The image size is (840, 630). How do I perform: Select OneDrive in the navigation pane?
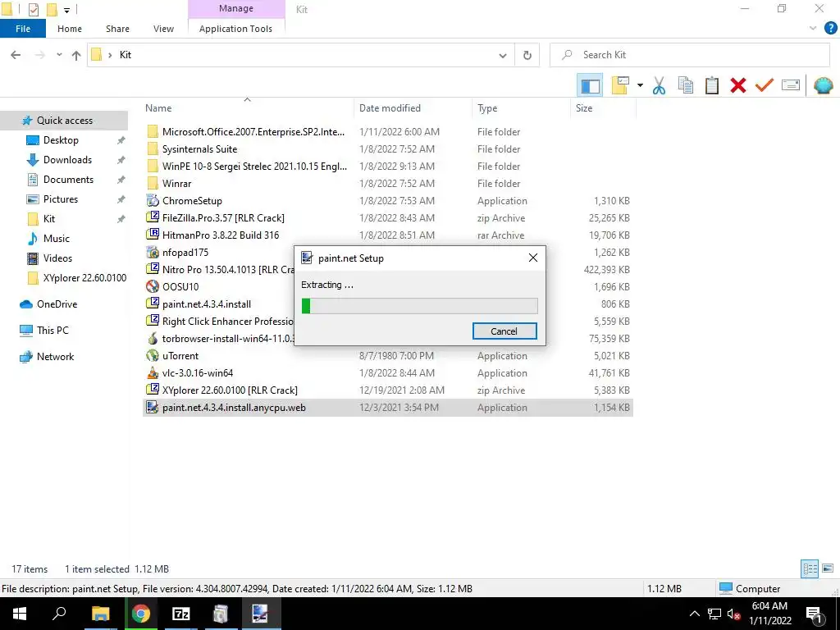pyautogui.click(x=57, y=304)
